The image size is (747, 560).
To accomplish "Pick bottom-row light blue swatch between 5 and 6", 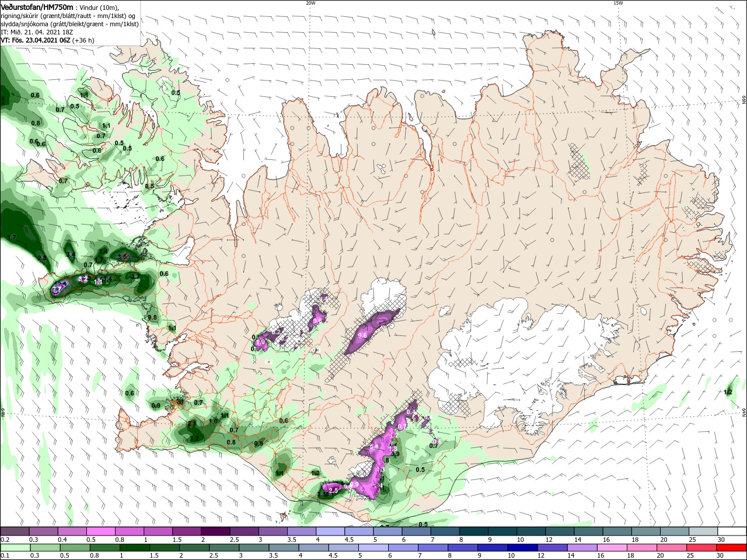I will coord(373,548).
